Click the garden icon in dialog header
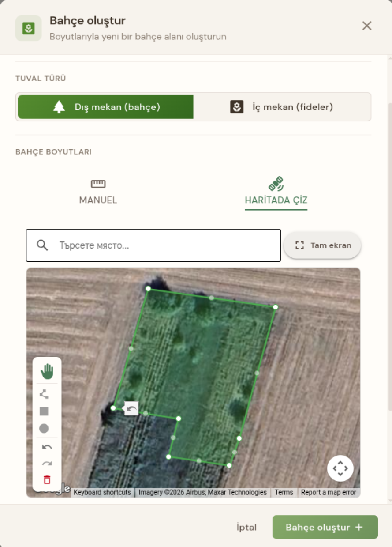The height and width of the screenshot is (547, 392). click(x=29, y=29)
